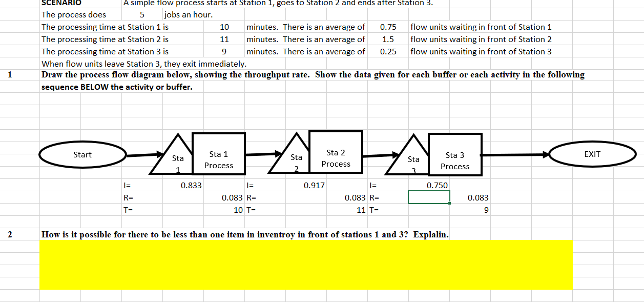
Task: Click the Sta 2 buffer triangle
Action: 296,160
